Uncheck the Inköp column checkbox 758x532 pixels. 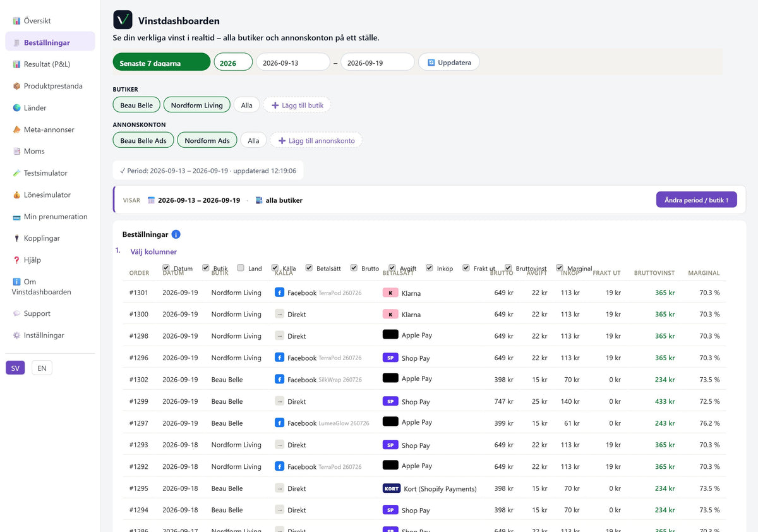tap(430, 268)
